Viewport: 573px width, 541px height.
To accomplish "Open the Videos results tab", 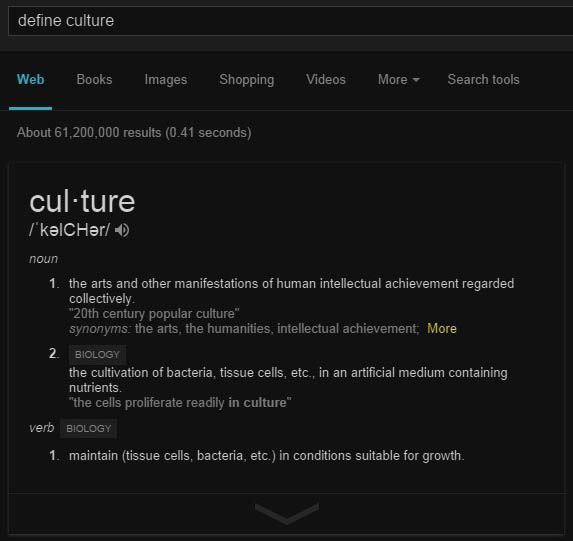I will [x=326, y=80].
